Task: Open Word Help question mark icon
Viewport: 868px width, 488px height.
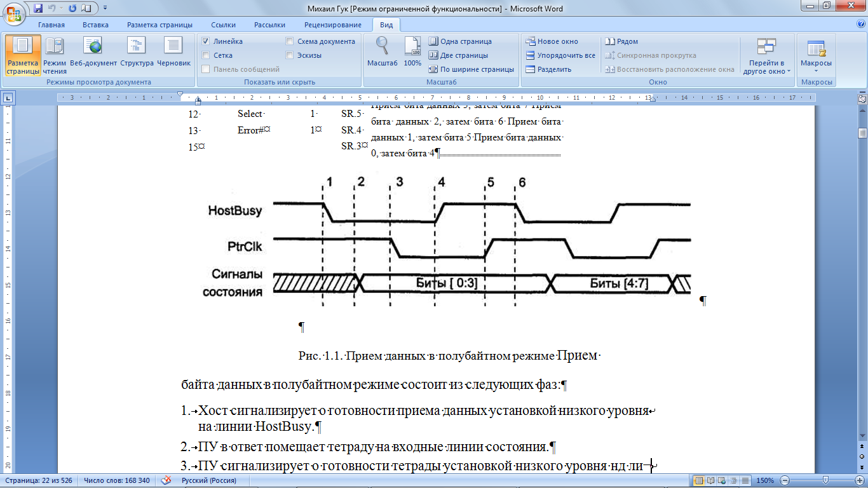Action: [861, 24]
